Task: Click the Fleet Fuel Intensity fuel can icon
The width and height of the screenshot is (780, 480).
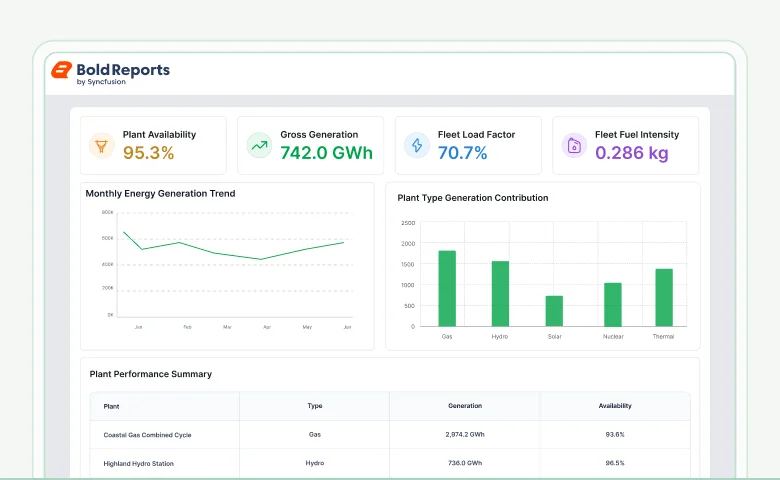Action: point(574,146)
